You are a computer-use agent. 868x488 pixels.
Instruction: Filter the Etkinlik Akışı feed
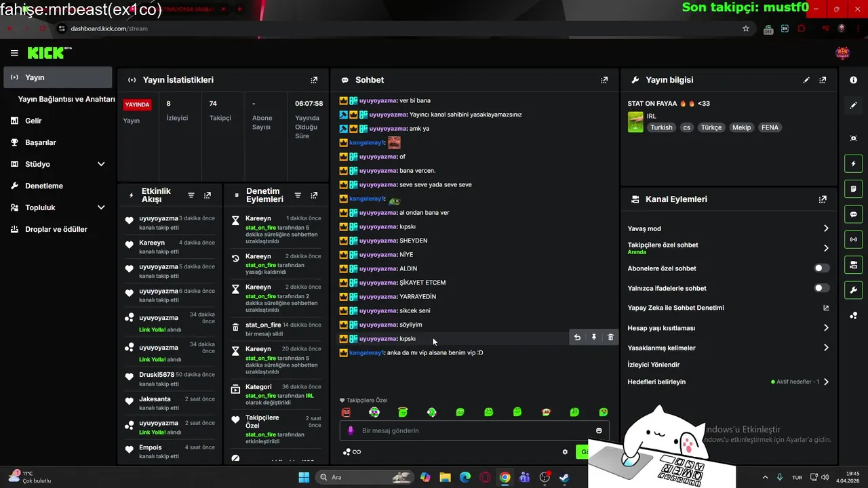tap(191, 195)
